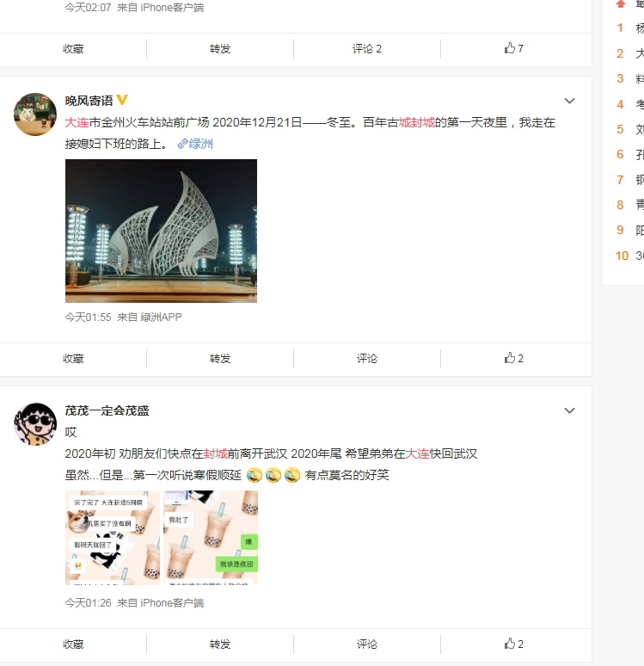Open the 绿洲 link icon in post
Viewport: 644px width, 666px height.
pos(182,144)
